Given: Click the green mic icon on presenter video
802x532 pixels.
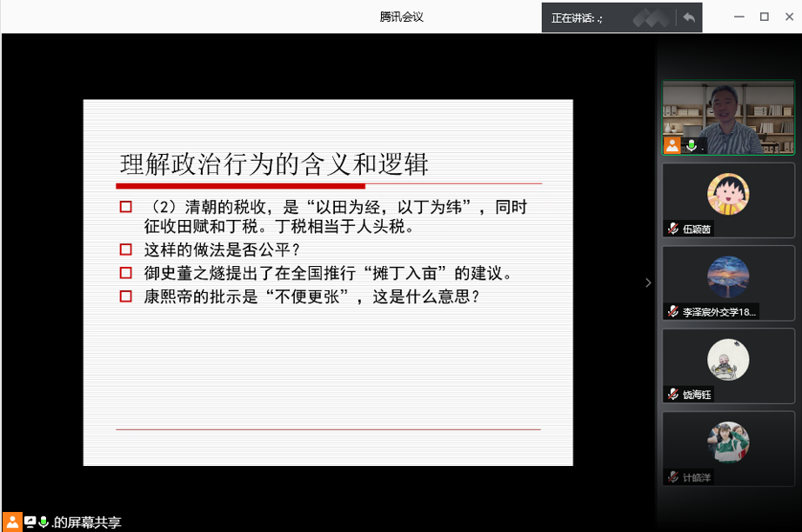Looking at the screenshot, I should [x=692, y=145].
